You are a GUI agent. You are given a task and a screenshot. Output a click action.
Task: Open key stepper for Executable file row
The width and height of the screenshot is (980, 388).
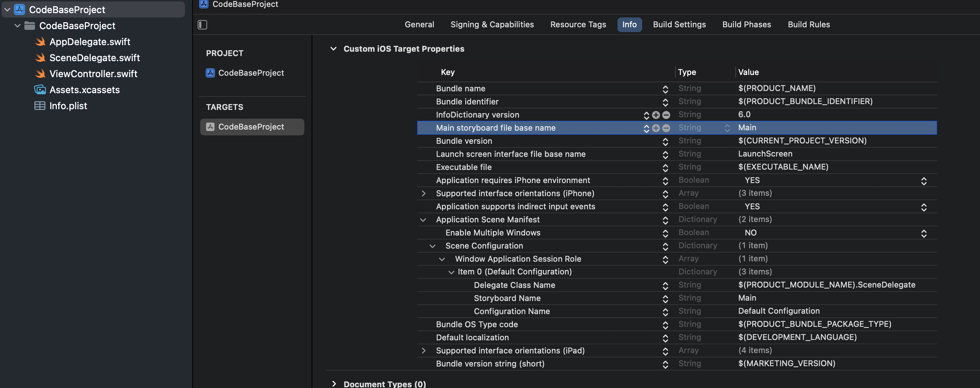[x=665, y=168]
